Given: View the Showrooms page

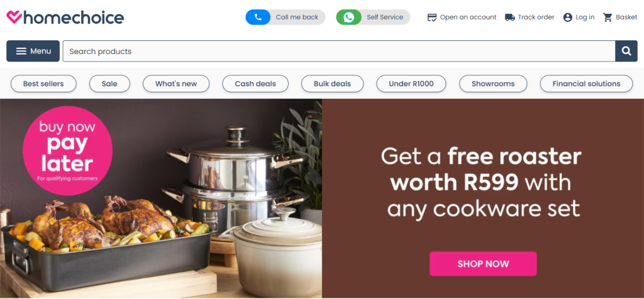Looking at the screenshot, I should click(x=493, y=84).
